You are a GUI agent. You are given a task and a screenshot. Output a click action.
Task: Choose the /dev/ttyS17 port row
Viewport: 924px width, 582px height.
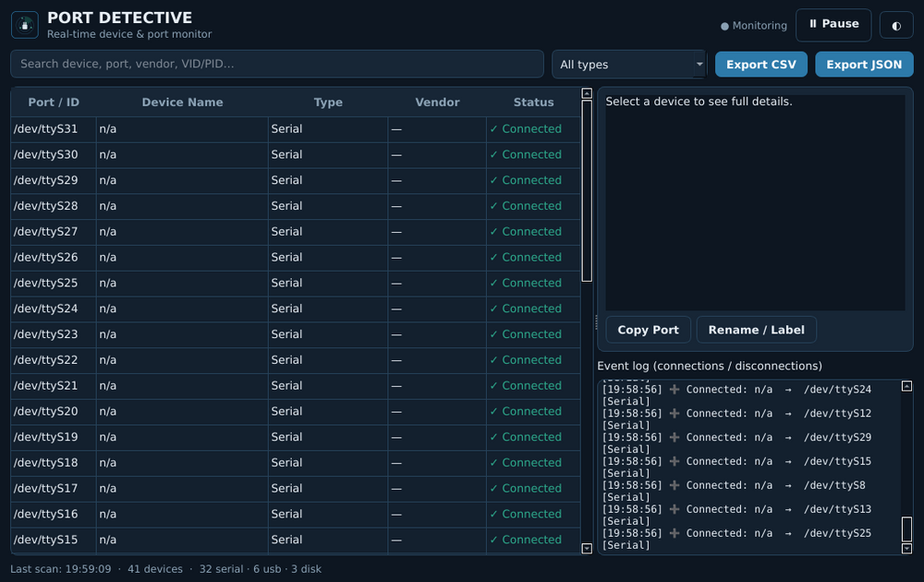pos(296,489)
